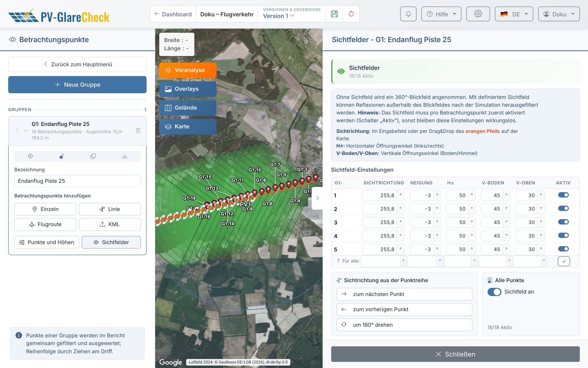Open settings via the gear icon
588x368 pixels.
(x=478, y=14)
